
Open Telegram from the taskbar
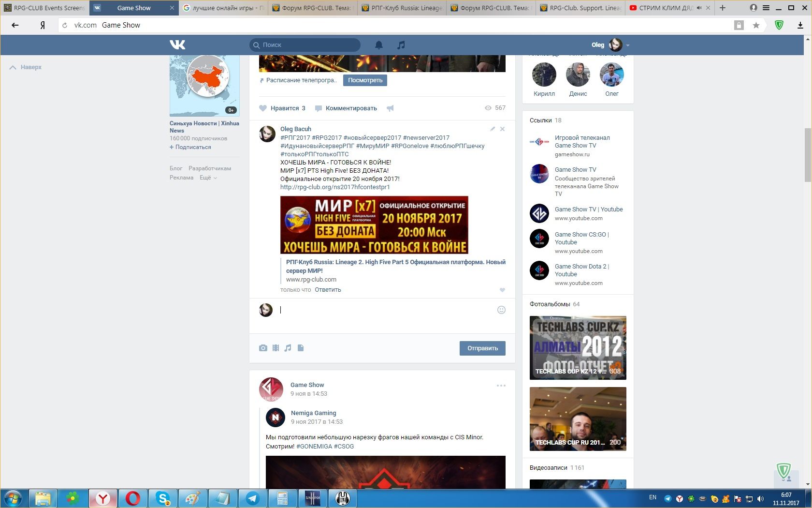click(252, 498)
